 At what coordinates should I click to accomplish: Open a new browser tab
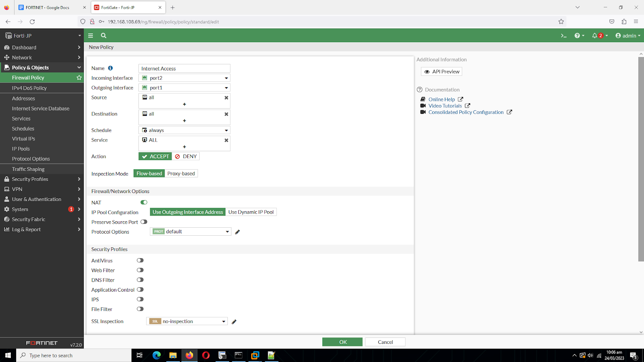(x=173, y=7)
